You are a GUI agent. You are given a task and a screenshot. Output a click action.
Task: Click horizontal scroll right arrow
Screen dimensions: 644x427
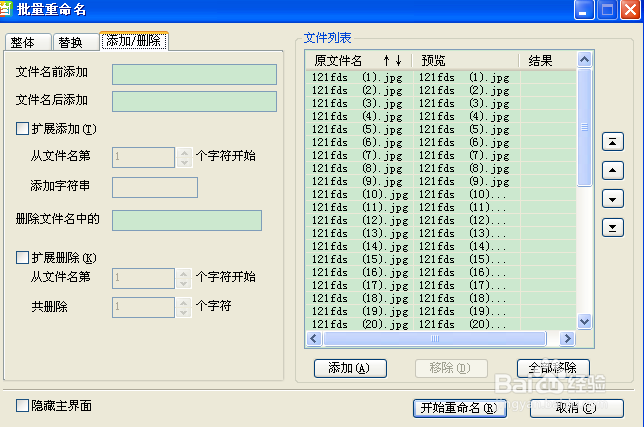point(568,339)
